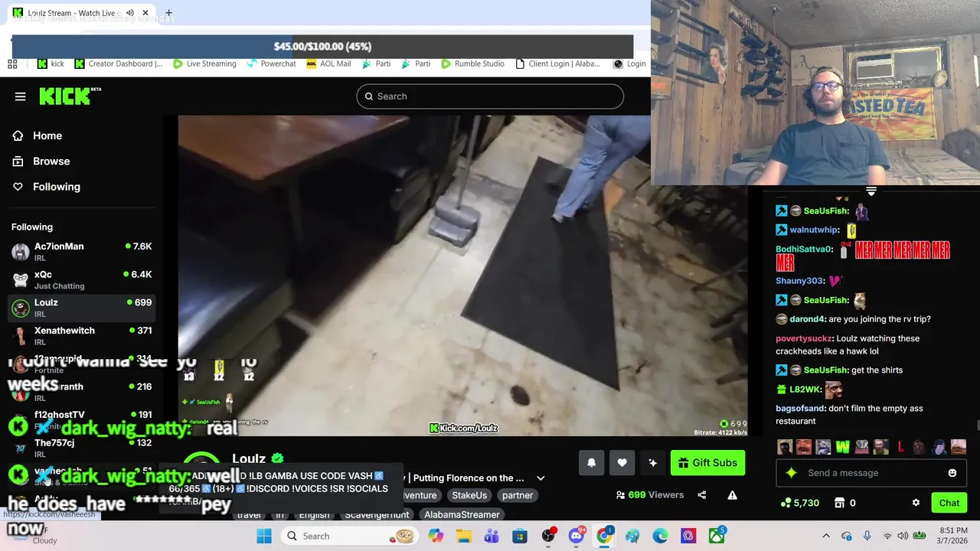Open the Following page in the sidebar
This screenshot has height=551, width=980.
[x=56, y=187]
